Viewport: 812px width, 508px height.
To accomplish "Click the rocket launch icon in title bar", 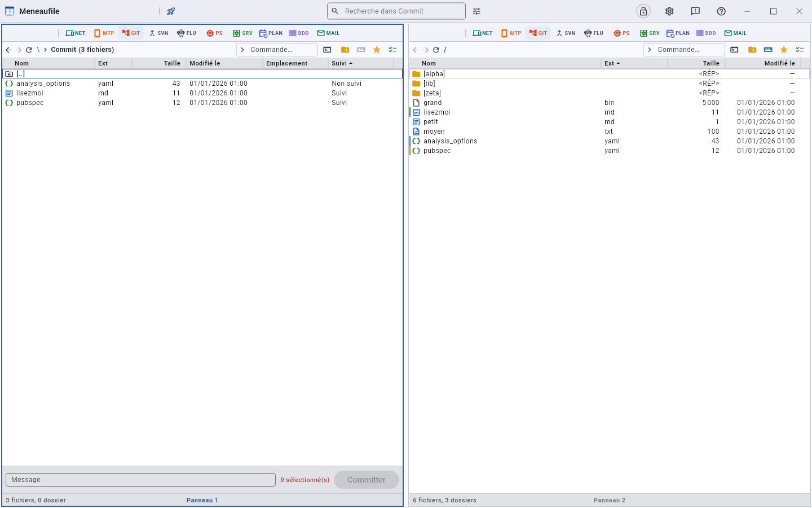I will coord(171,11).
